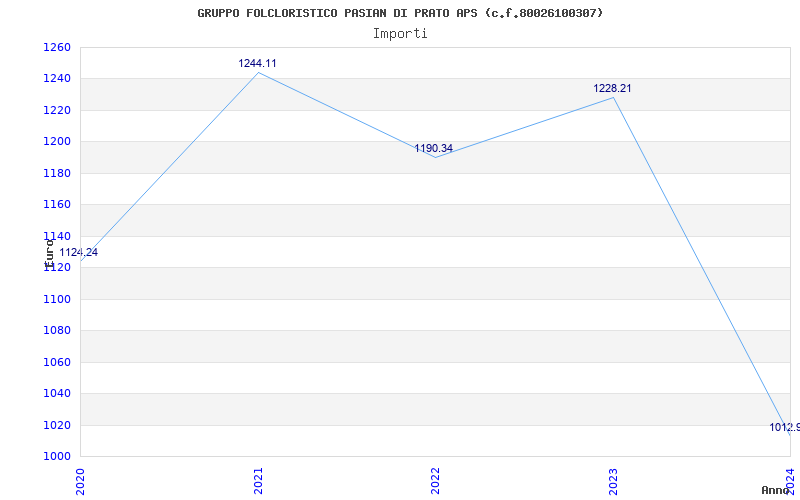Screen dimensions: 800x500
Task: Select the 1228.21 data label
Action: coord(612,88)
